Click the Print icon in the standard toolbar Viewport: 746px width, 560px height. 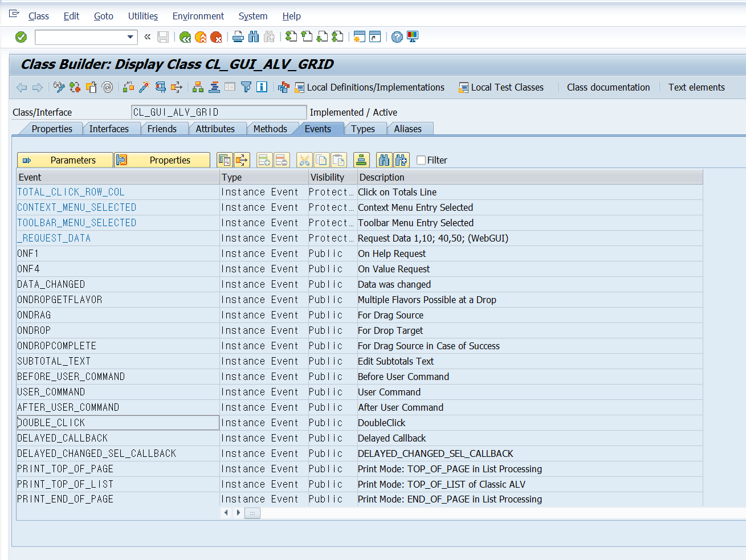pyautogui.click(x=238, y=37)
